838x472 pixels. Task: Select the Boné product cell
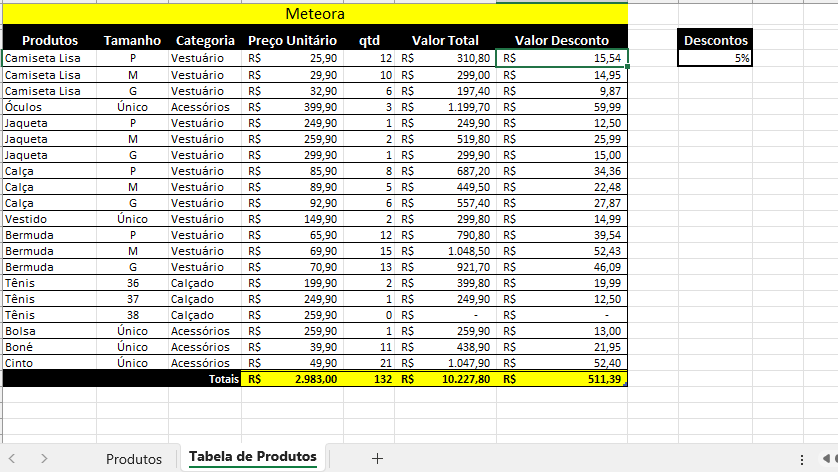[50, 347]
